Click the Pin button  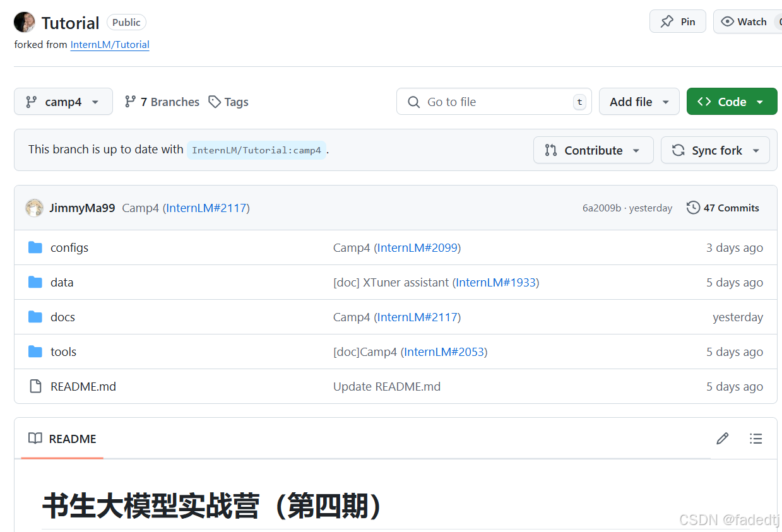[x=678, y=21]
